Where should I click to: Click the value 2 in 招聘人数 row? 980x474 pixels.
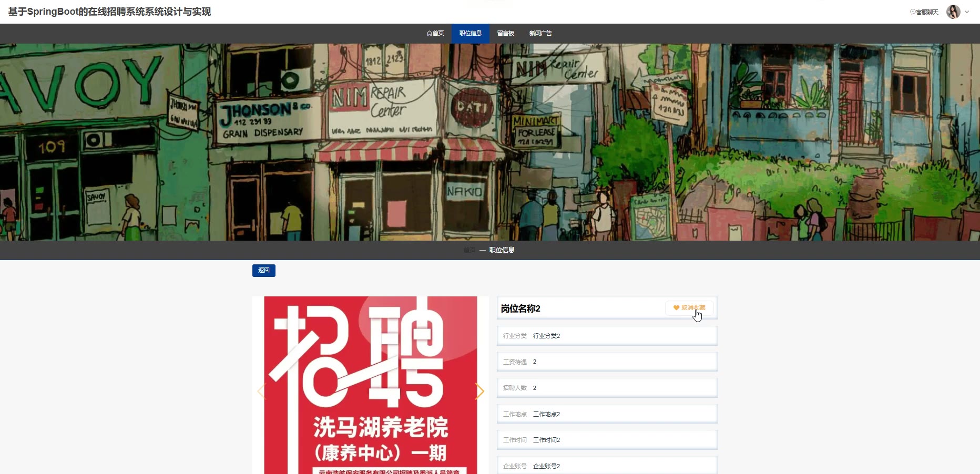pyautogui.click(x=535, y=388)
